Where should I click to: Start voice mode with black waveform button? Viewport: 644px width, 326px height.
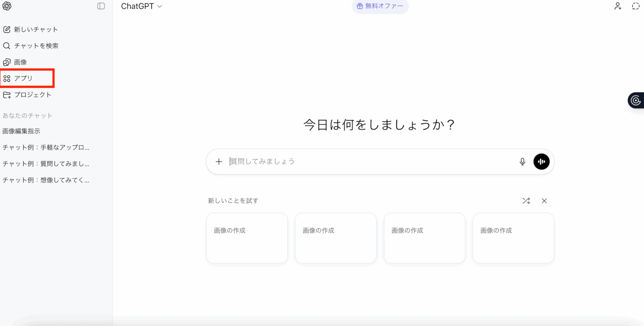click(x=541, y=162)
